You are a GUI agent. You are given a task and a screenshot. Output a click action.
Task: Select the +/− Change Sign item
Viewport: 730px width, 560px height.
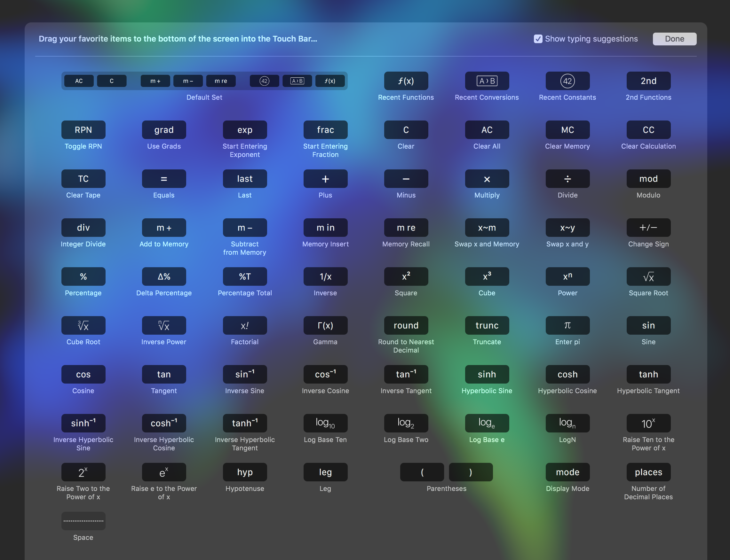click(x=648, y=228)
